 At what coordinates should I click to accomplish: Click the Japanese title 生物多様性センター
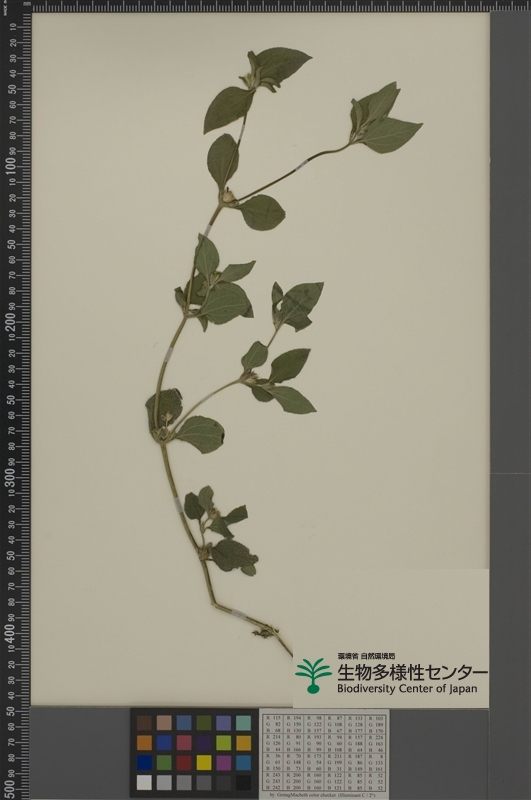point(412,672)
